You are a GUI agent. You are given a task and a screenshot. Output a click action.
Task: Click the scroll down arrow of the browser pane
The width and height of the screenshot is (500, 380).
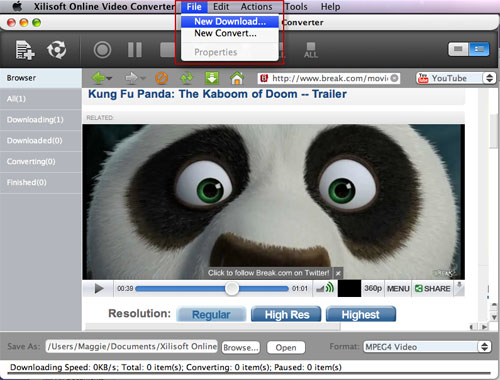pos(494,317)
